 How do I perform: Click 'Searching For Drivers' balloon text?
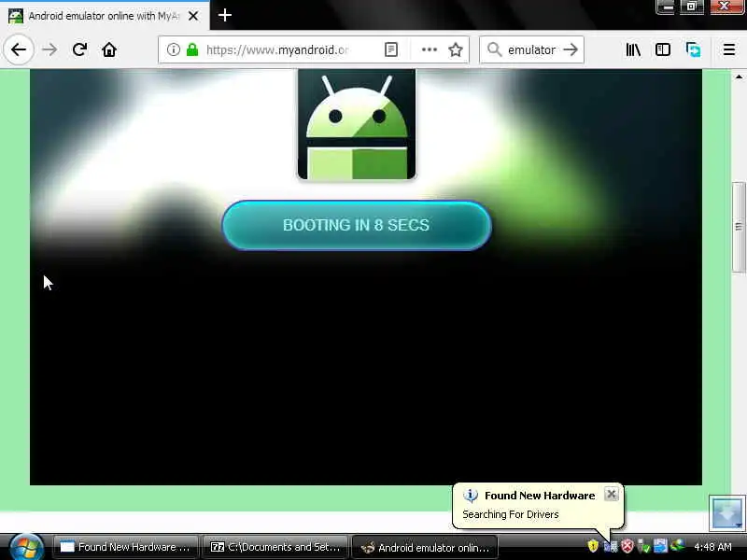click(x=510, y=514)
